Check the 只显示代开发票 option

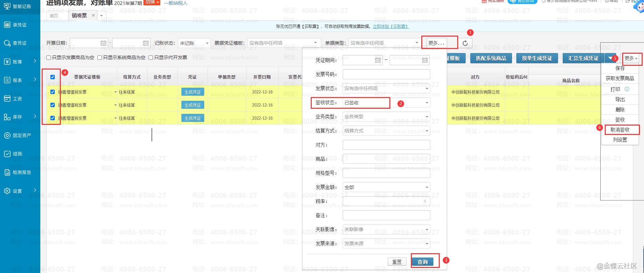tap(151, 58)
